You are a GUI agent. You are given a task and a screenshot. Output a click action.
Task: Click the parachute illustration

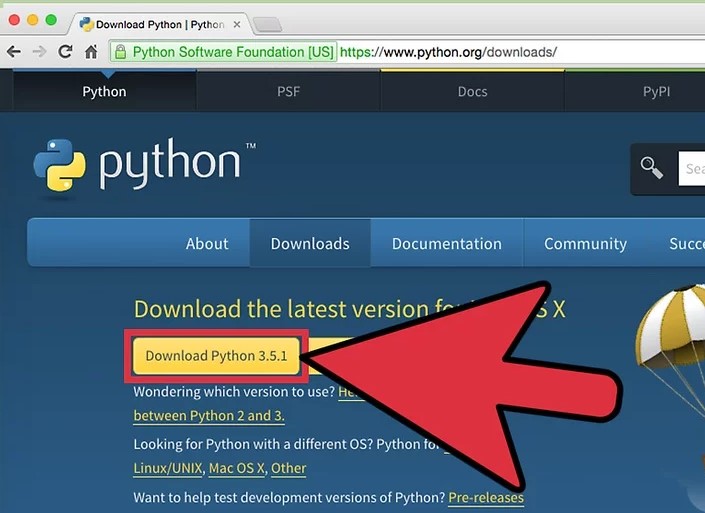(672, 351)
